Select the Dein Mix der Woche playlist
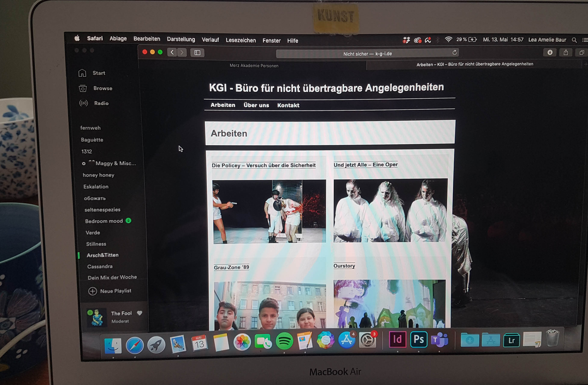The image size is (588, 385). [112, 277]
